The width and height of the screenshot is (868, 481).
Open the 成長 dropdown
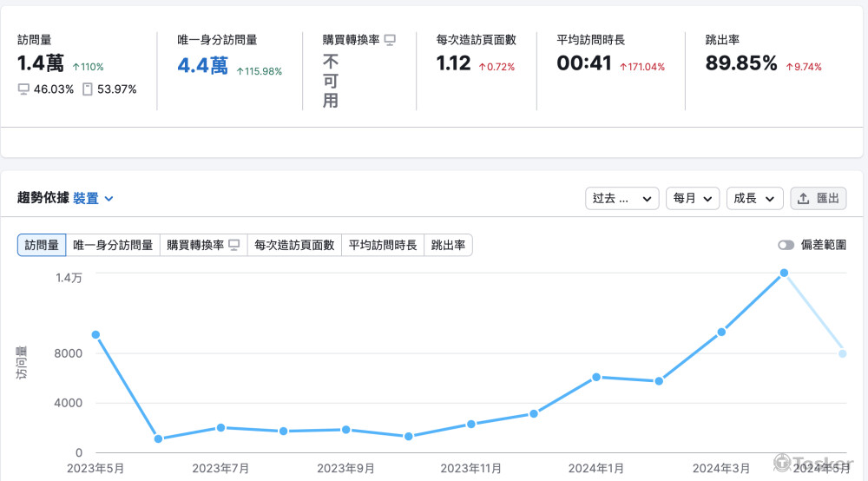(x=754, y=199)
